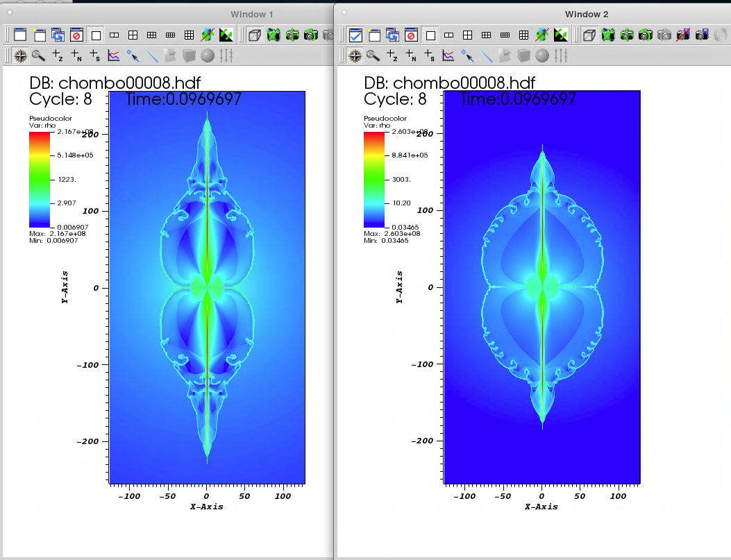Image resolution: width=731 pixels, height=560 pixels.
Task: Click the axis restriction tool in Window 1
Action: click(226, 56)
